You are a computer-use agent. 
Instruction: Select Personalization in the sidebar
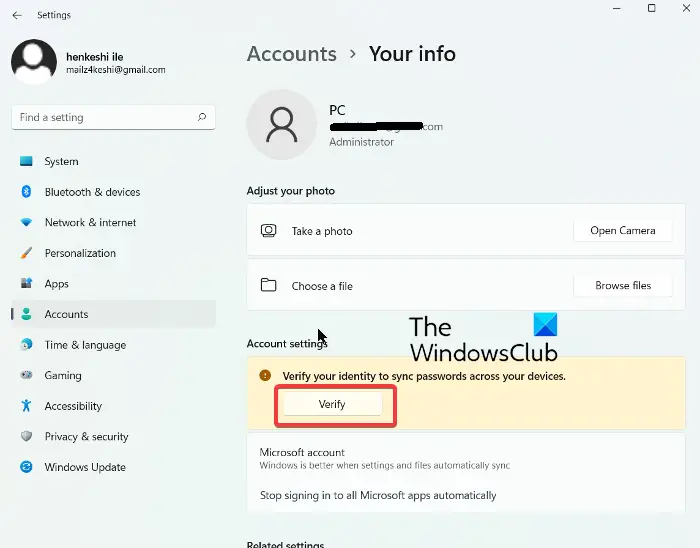(x=114, y=253)
